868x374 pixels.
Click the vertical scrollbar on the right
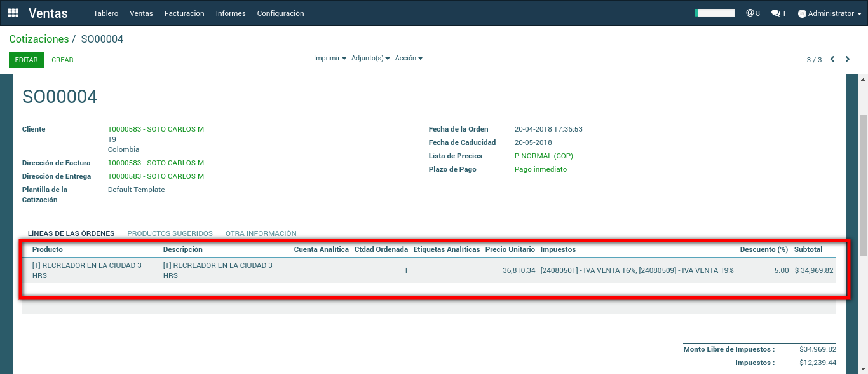863,184
